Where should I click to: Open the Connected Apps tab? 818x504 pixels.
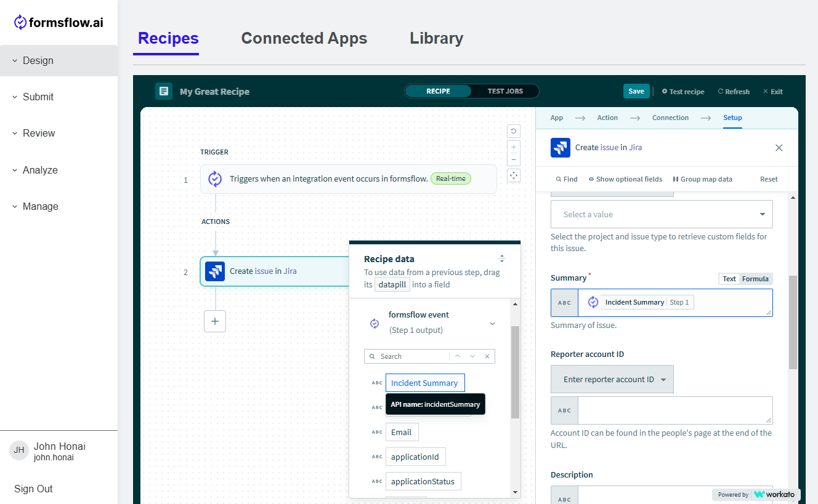click(304, 38)
